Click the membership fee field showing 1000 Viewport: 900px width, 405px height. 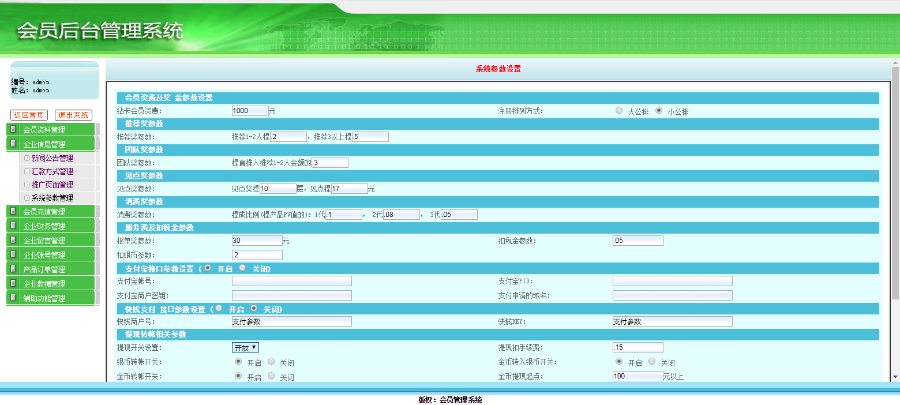(x=250, y=111)
